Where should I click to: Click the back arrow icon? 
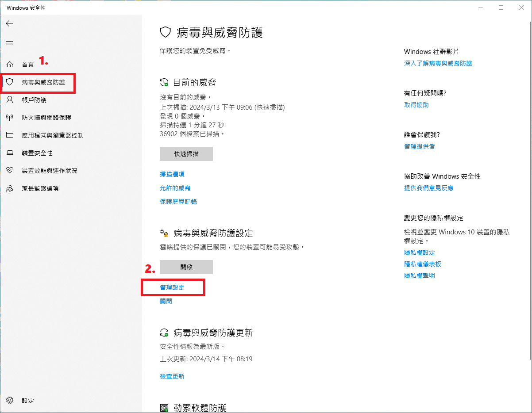9,23
